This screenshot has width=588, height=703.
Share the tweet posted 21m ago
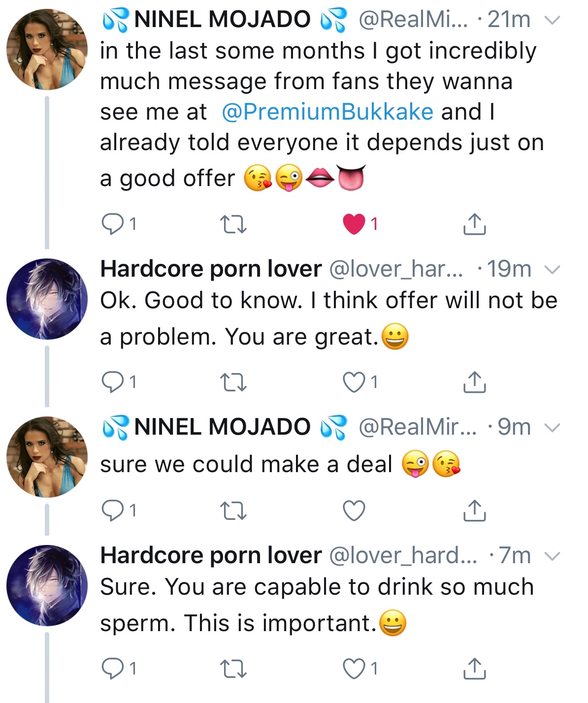click(x=474, y=224)
